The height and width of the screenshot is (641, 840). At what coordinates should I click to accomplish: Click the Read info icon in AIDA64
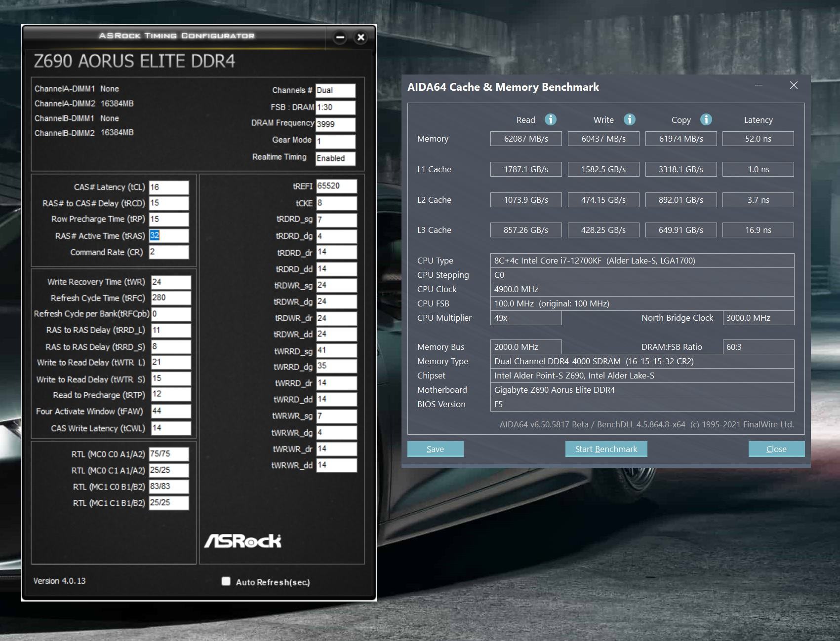pos(550,119)
